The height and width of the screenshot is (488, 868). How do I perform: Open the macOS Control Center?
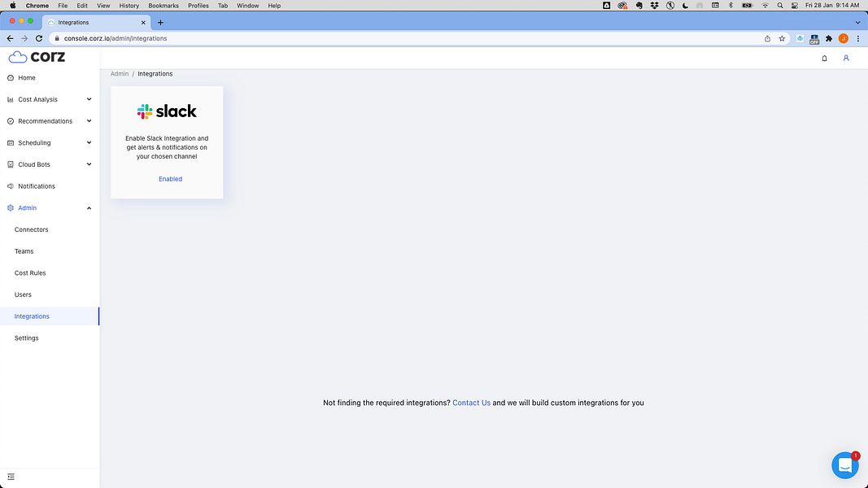point(794,6)
